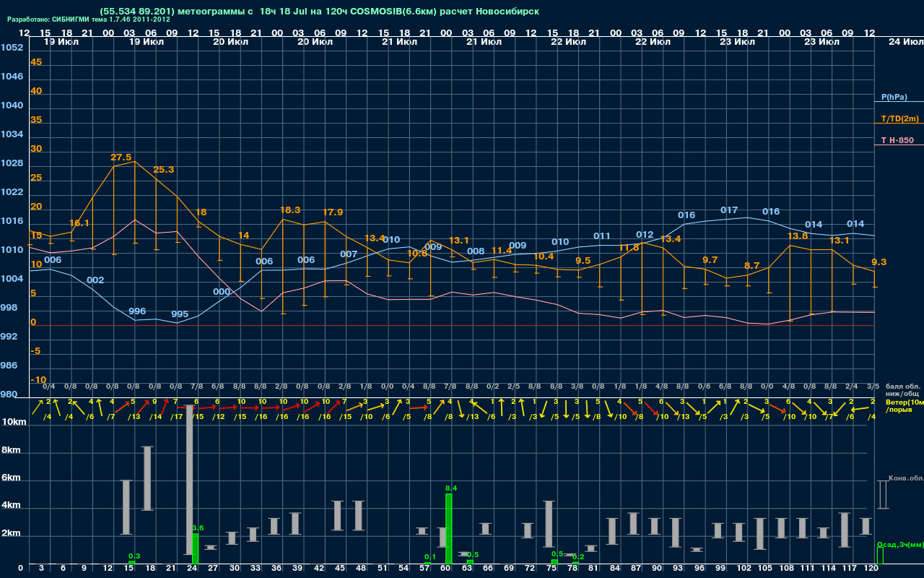
Task: Click the 012 pressure label
Action: (645, 235)
